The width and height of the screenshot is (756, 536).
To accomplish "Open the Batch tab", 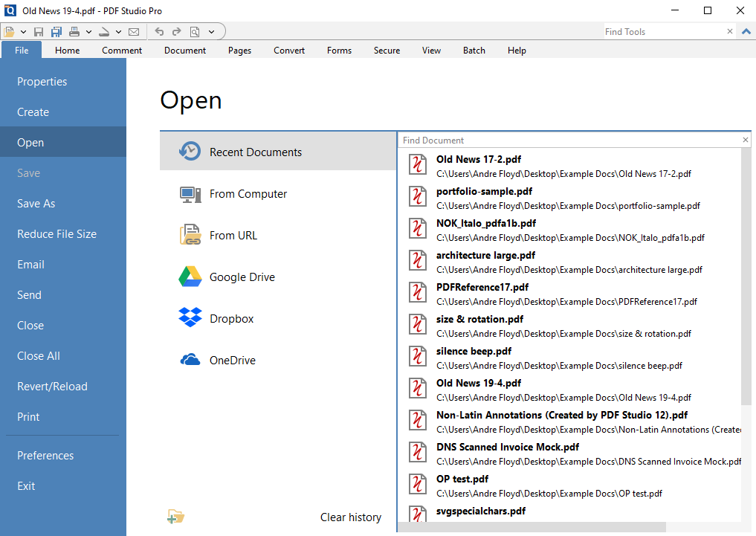I will (x=474, y=50).
